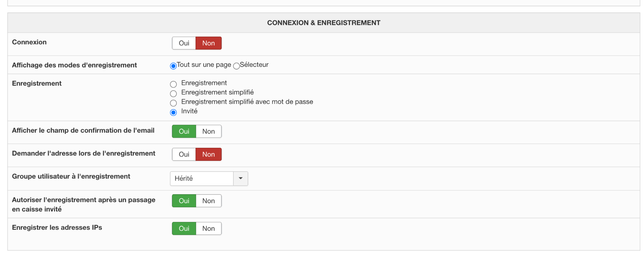Pick 'Enregistrement simplifié' radio button

(x=173, y=93)
